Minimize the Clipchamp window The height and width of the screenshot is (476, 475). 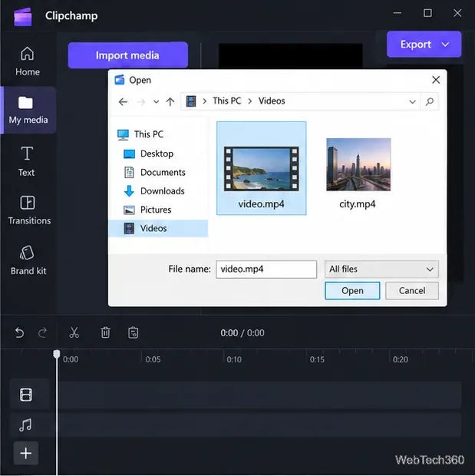coord(397,13)
